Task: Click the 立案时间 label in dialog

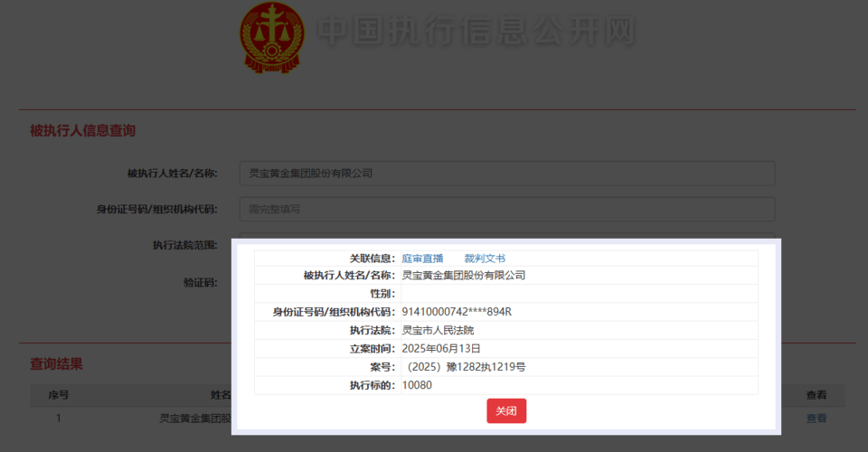Action: 373,349
